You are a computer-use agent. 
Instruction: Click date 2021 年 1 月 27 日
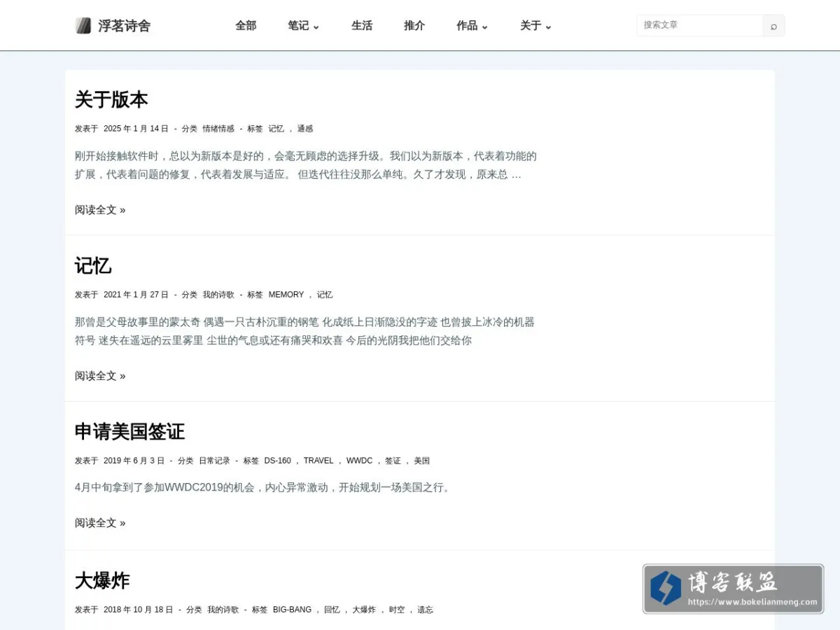136,295
